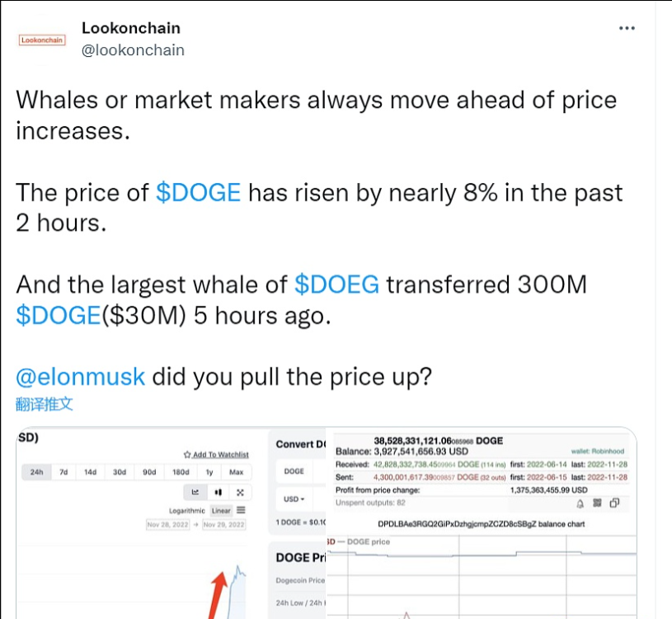Toggle the Linear chart scale
The image size is (672, 619).
click(221, 511)
